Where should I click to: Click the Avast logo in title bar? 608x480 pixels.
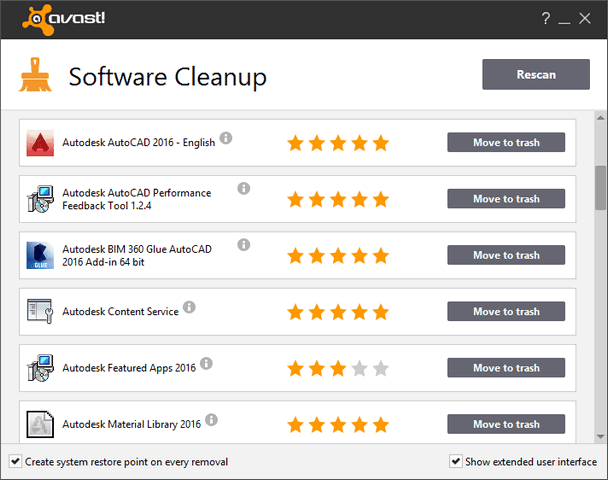coord(63,19)
